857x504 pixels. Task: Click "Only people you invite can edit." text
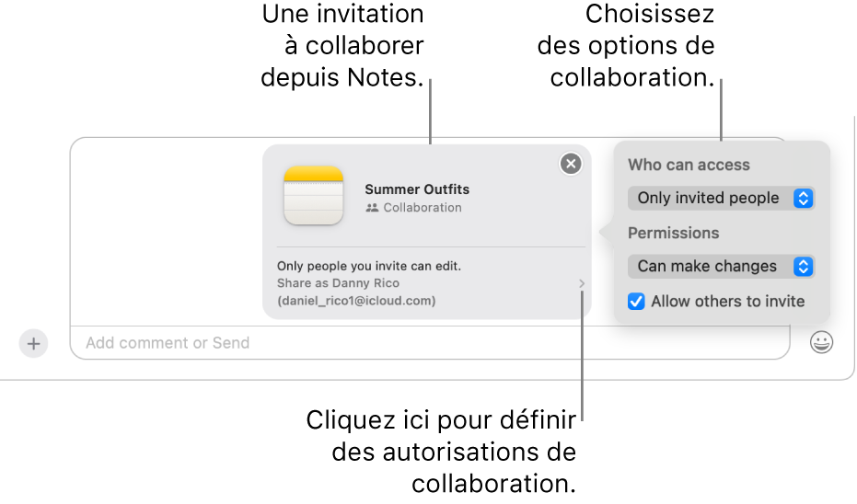[369, 266]
